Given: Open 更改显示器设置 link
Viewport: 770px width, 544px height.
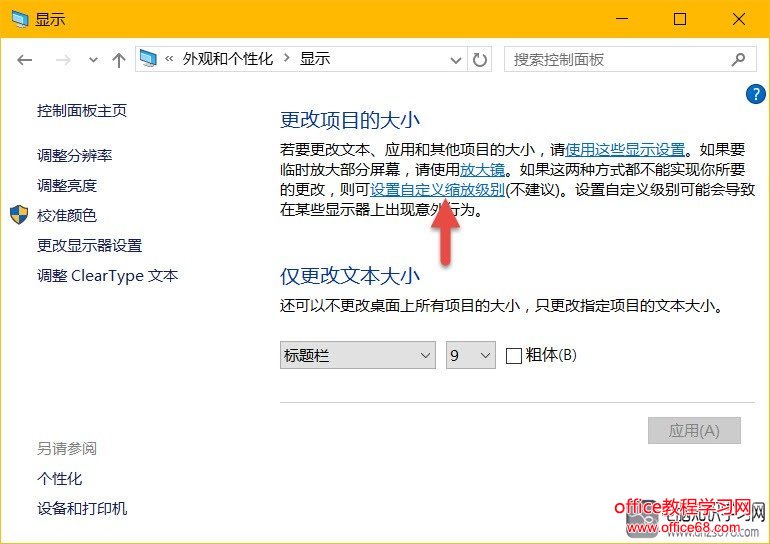Looking at the screenshot, I should 89,245.
